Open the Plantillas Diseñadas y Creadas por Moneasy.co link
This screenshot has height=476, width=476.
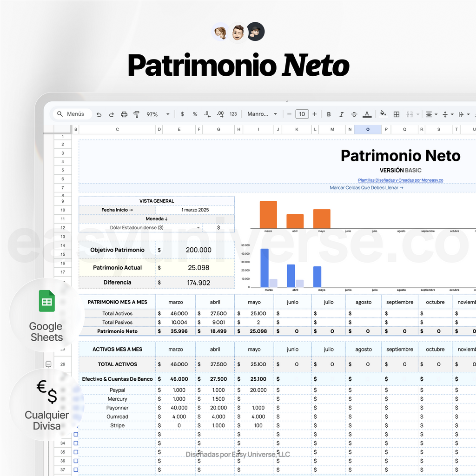pos(400,180)
